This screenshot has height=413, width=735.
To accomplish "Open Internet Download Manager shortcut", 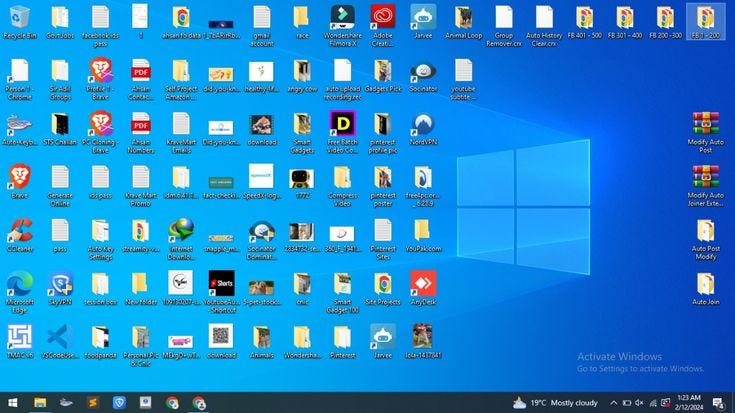I will [x=181, y=240].
